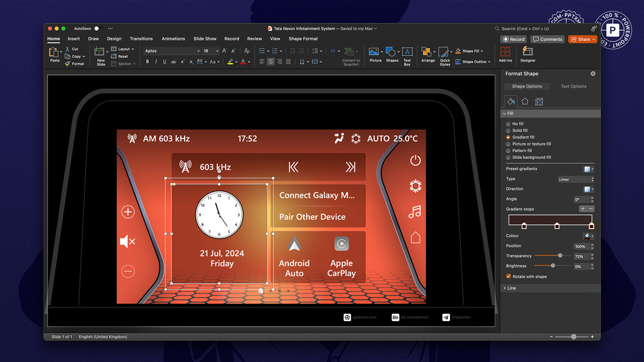The height and width of the screenshot is (362, 644).
Task: Open the Shape Fill dropdown
Action: pyautogui.click(x=469, y=51)
